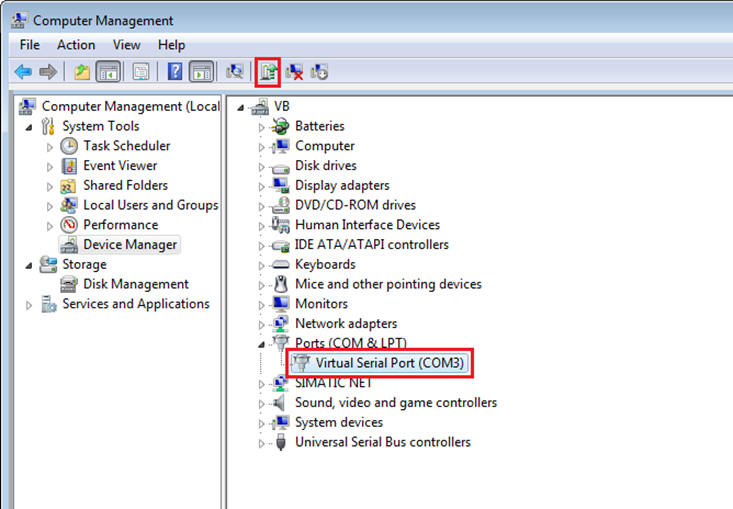Click the Forward arrow toolbar button

(x=48, y=72)
